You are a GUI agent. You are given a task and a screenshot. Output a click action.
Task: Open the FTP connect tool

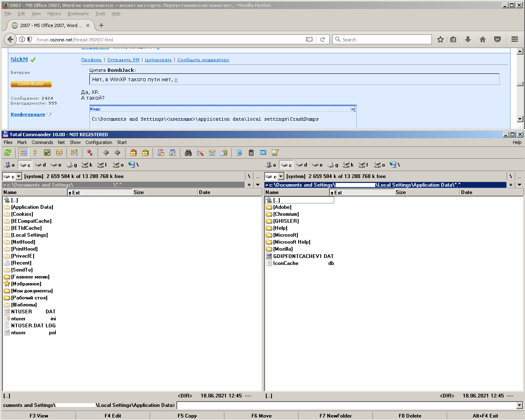(x=161, y=153)
